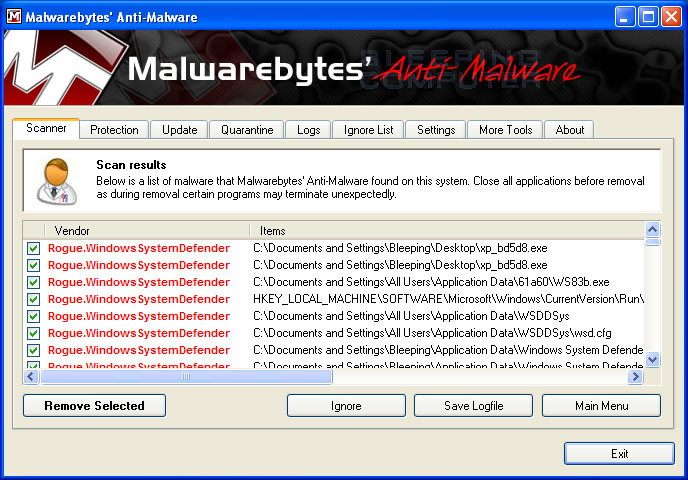Screen dimensions: 688x480
Task: Sort by the Items column header
Action: click(447, 231)
